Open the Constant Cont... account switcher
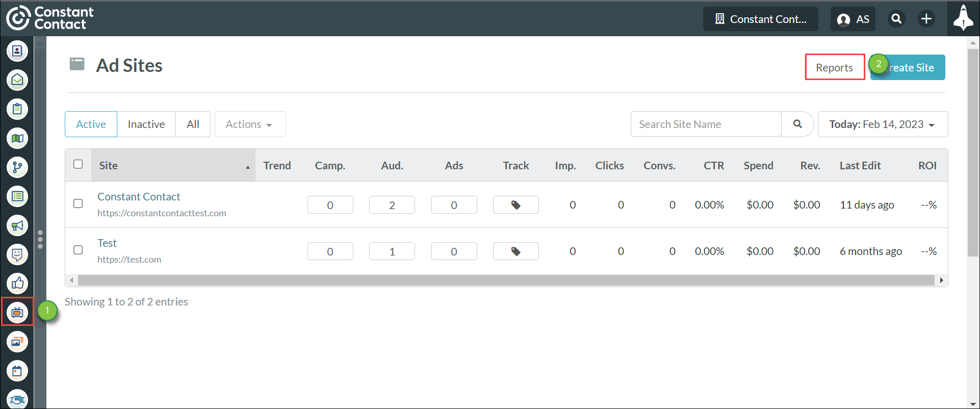The width and height of the screenshot is (980, 409). click(x=761, y=19)
